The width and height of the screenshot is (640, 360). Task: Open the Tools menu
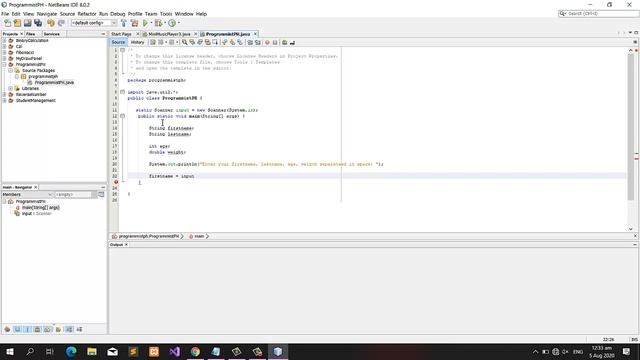(166, 14)
